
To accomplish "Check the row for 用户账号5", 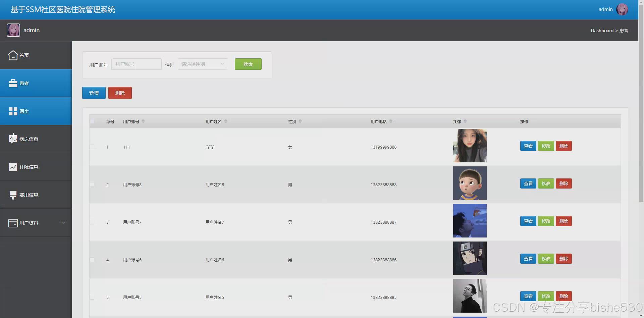I will (92, 297).
